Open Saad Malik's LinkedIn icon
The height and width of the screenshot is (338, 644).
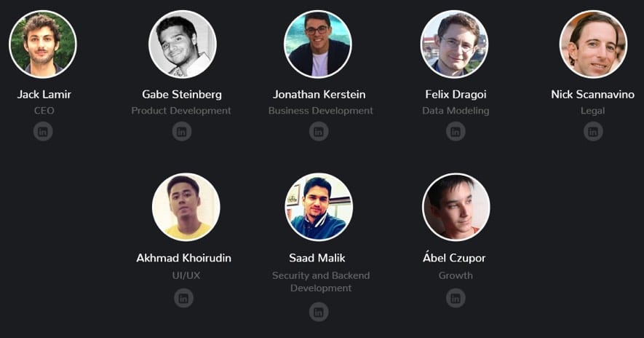pos(319,312)
